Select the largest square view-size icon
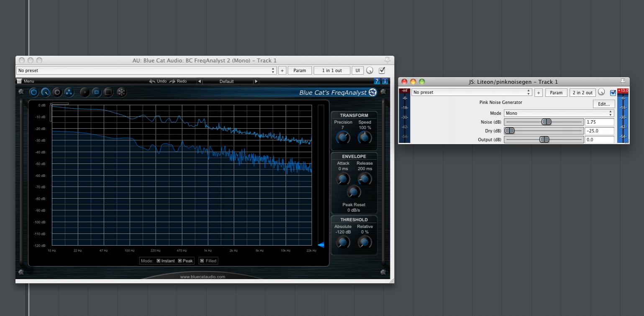The width and height of the screenshot is (644, 316). click(x=108, y=92)
